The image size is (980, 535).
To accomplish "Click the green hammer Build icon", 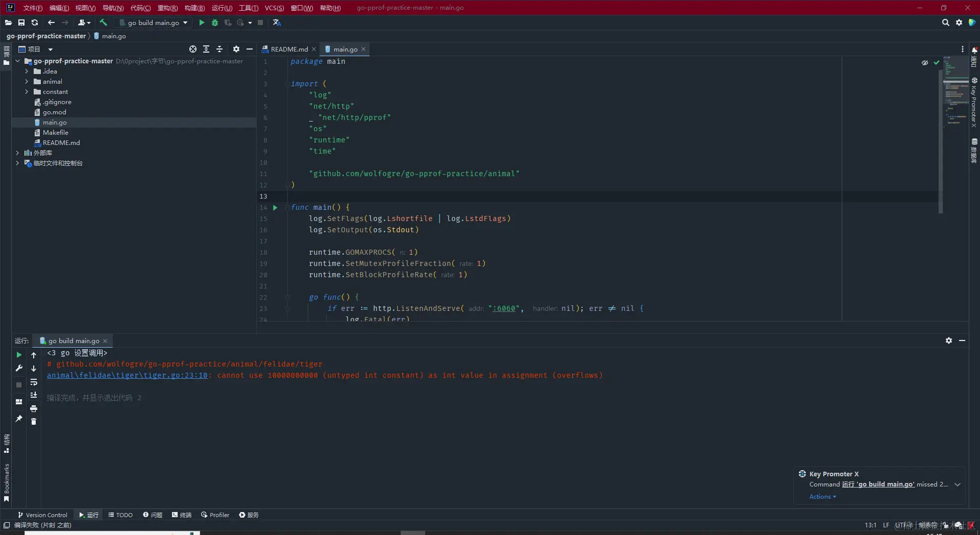I will click(103, 22).
